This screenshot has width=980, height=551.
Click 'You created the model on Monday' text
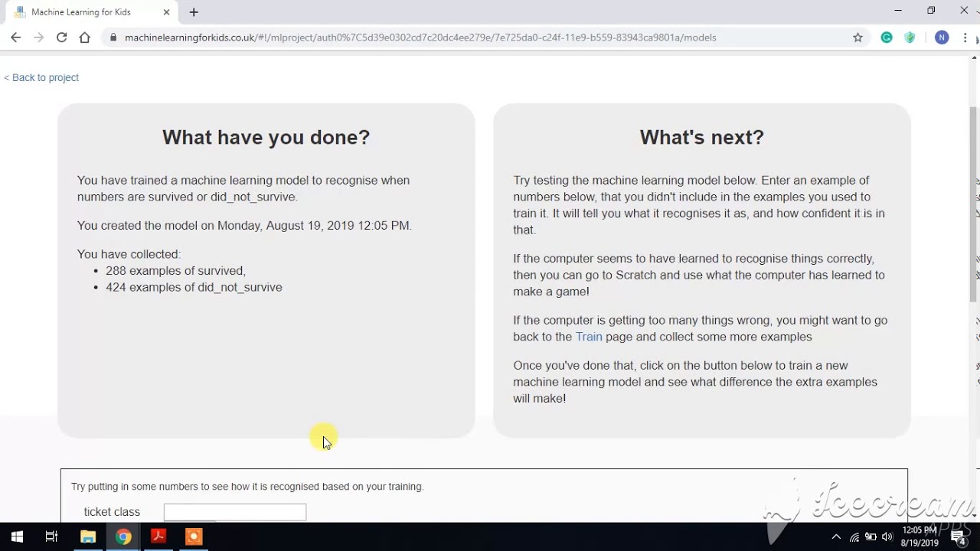pos(244,226)
